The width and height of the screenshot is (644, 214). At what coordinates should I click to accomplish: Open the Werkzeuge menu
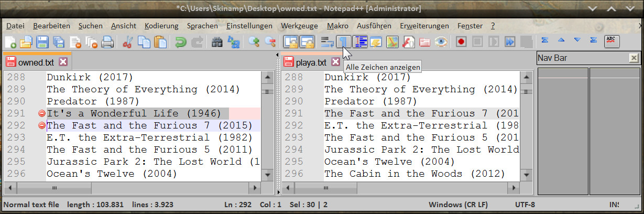point(299,26)
